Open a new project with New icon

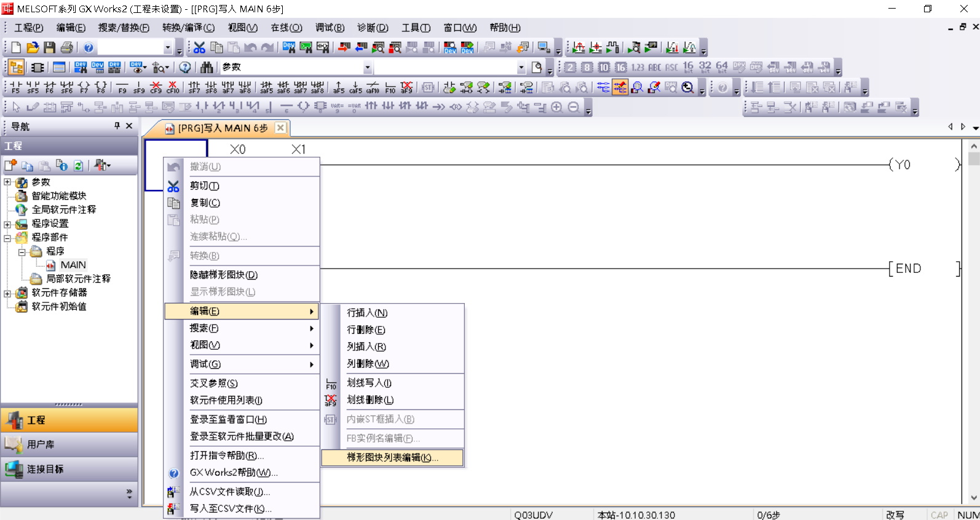pyautogui.click(x=16, y=47)
